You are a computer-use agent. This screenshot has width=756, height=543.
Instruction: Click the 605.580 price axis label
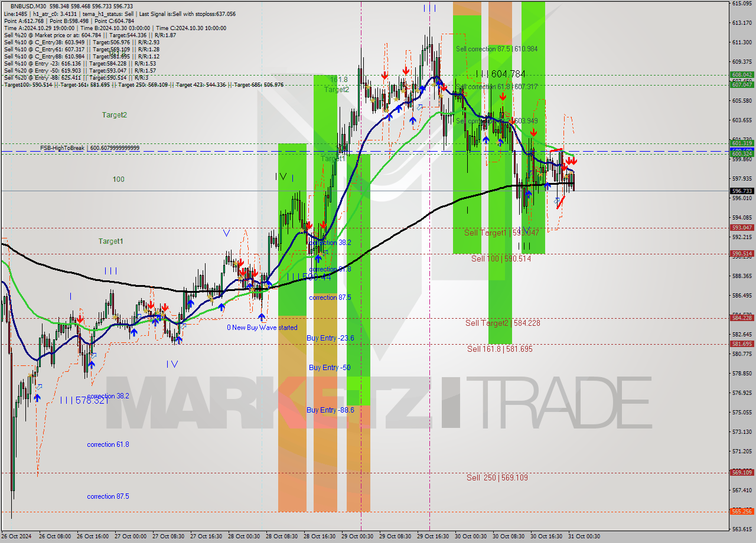[742, 100]
